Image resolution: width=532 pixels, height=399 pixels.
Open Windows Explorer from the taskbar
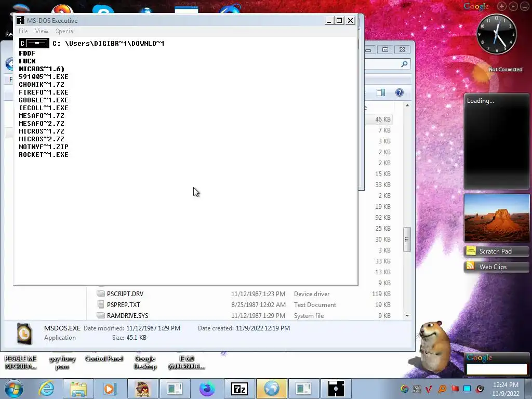tap(78, 389)
